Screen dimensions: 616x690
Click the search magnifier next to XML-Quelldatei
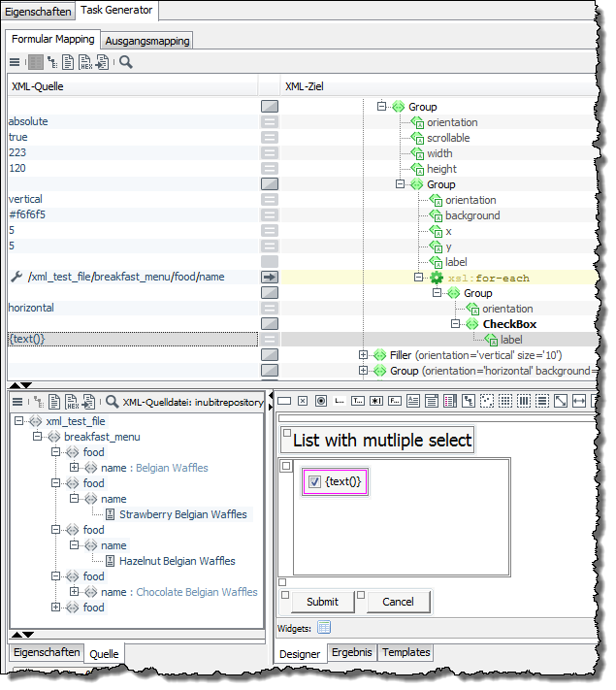pyautogui.click(x=113, y=402)
